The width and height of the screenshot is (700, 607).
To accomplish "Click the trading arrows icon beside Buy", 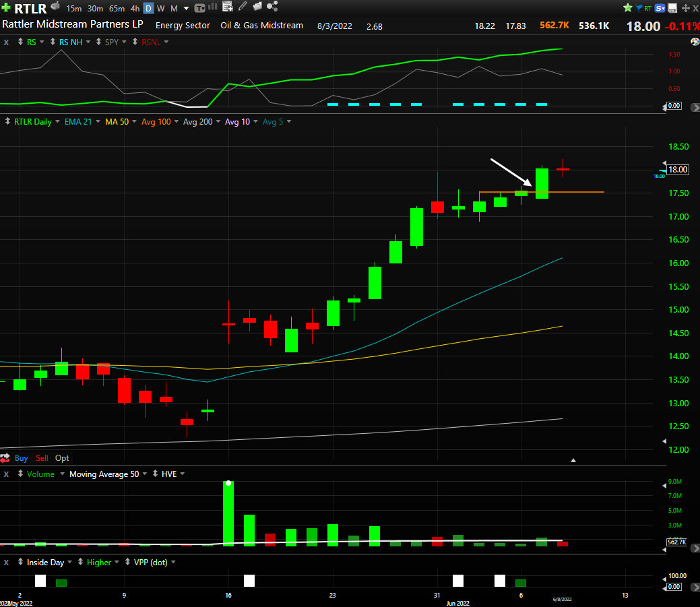I will pos(5,458).
